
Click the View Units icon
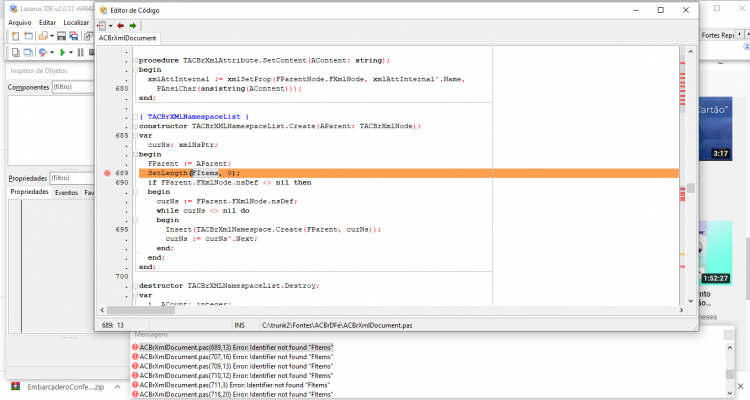click(x=15, y=53)
